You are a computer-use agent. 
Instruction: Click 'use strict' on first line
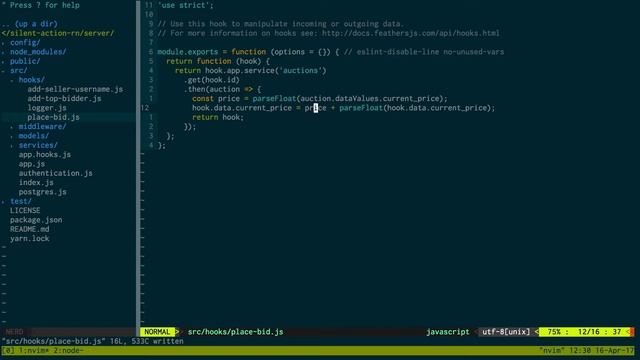click(x=185, y=5)
